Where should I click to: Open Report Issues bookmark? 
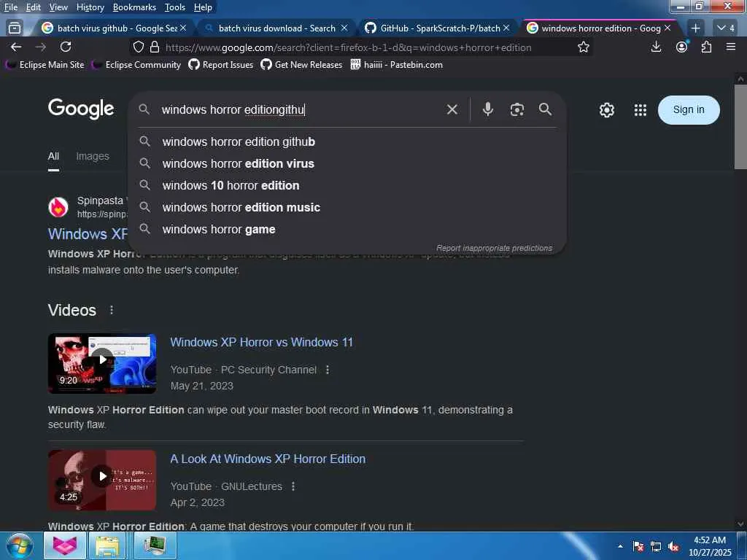click(x=221, y=65)
